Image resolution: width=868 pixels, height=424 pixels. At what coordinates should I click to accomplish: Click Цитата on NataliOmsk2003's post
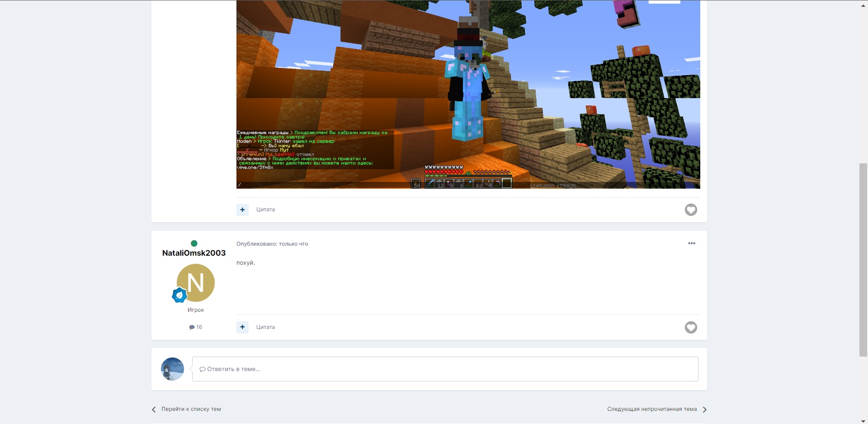click(x=265, y=327)
